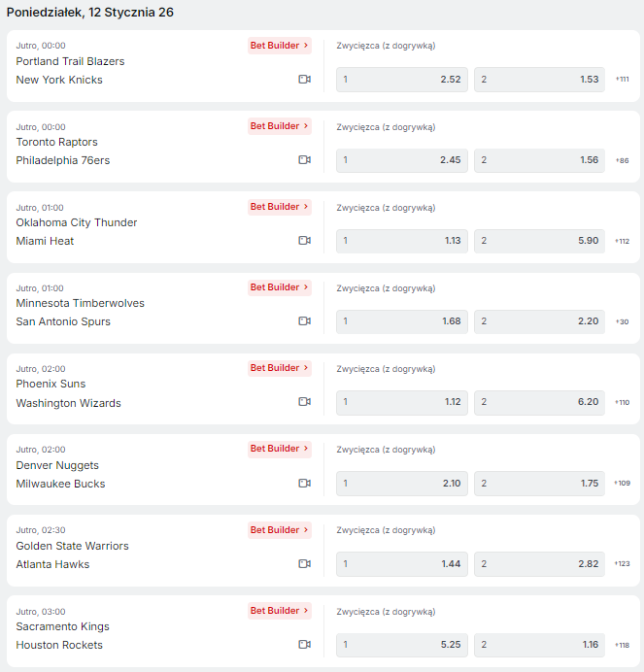Open Bet Builder for Minnesota Timberwolves game
This screenshot has height=672, width=644.
point(280,287)
